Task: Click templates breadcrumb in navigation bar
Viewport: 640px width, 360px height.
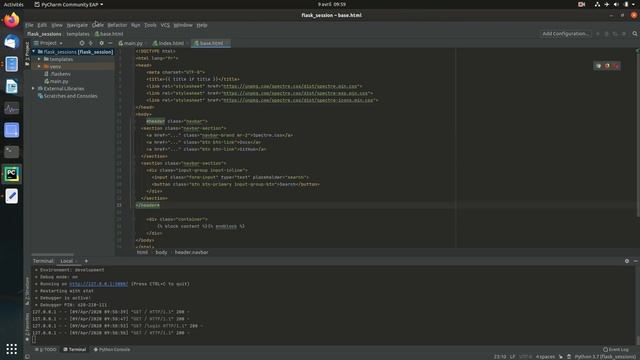Action: (x=78, y=34)
